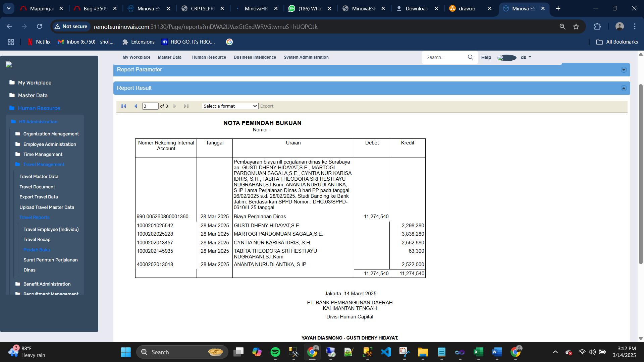Open My Workplace top menu
This screenshot has width=644, height=362.
pos(136,57)
